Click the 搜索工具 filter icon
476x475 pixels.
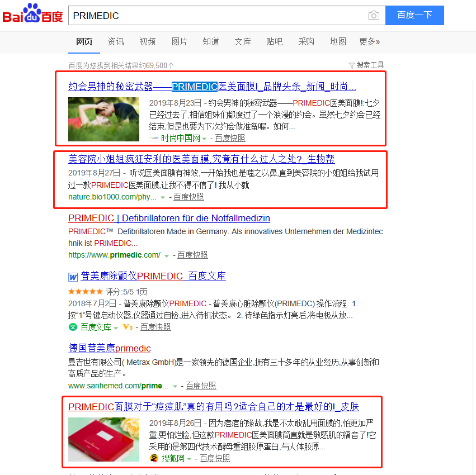(351, 65)
